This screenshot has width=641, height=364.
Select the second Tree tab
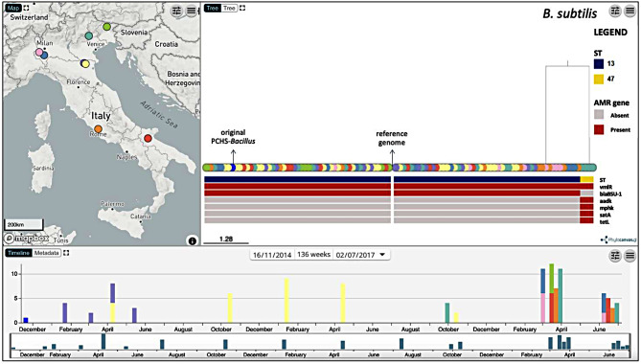click(229, 8)
